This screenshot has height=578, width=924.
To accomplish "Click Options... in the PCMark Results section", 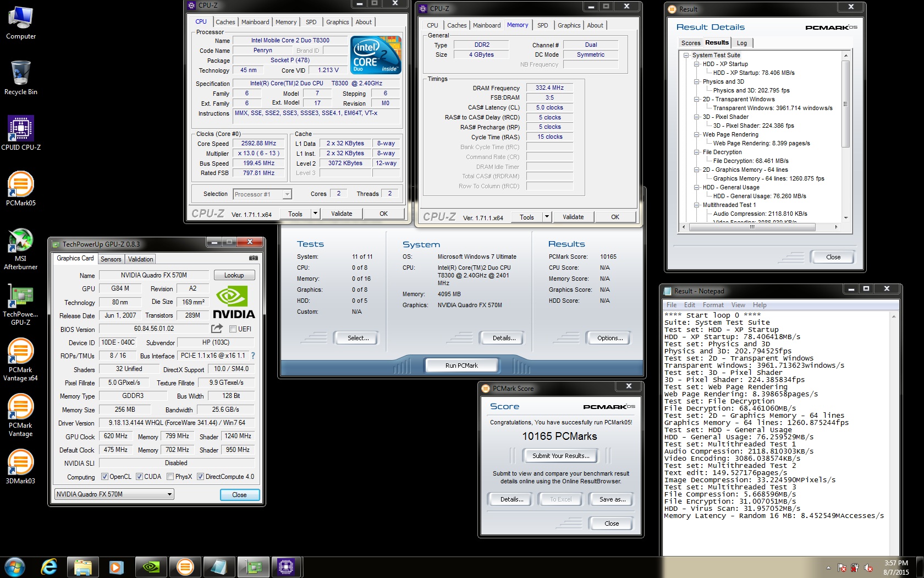I will [610, 338].
